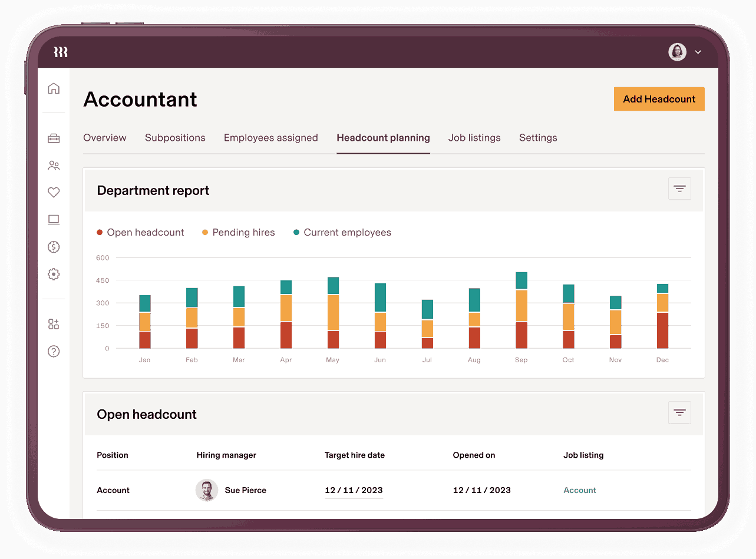This screenshot has height=559, width=756.
Task: Click the heart Benefits icon in the sidebar
Action: coord(54,192)
